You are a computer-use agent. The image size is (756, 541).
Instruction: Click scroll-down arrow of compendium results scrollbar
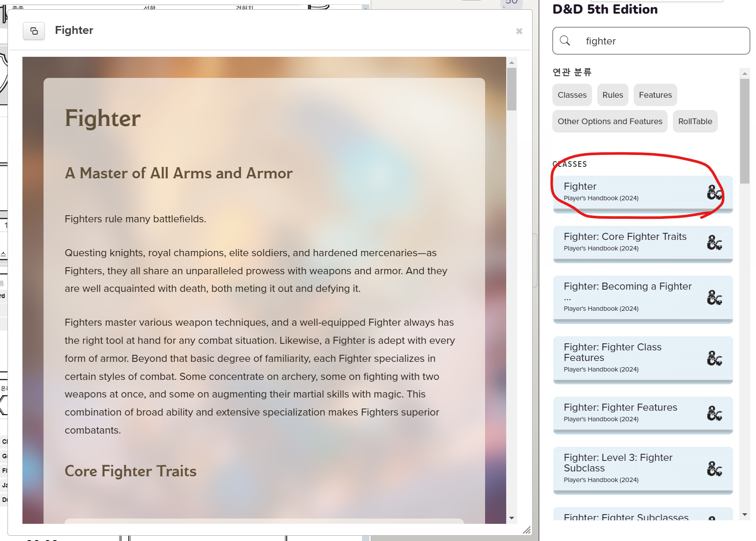tap(745, 515)
